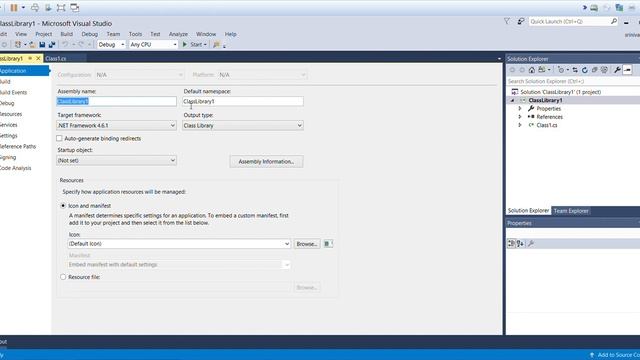Click the Save icon in the toolbar
This screenshot has height=360, width=640.
pos(42,44)
